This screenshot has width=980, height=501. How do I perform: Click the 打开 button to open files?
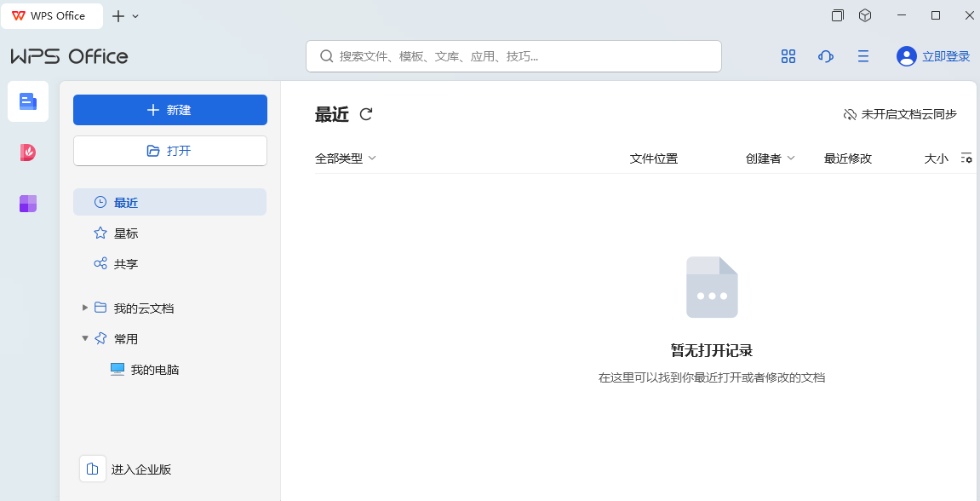(169, 152)
